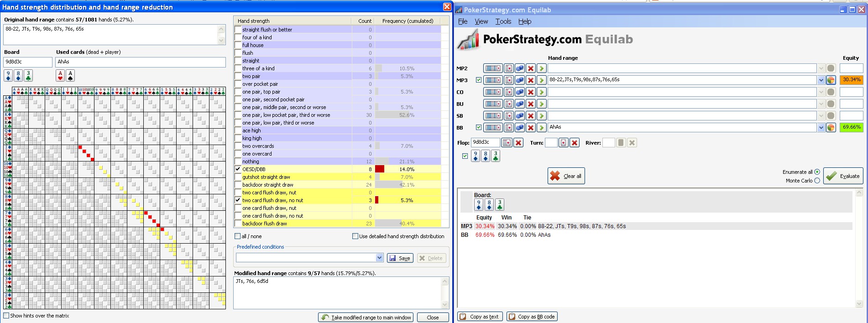Clear the BB hand with red X
This screenshot has height=323, width=868.
click(x=530, y=128)
